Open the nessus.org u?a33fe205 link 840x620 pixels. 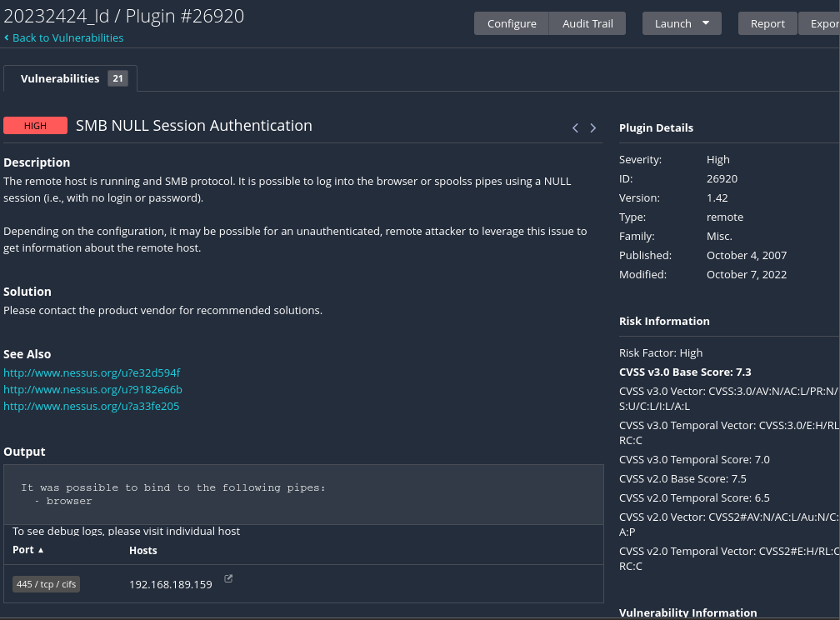click(91, 407)
